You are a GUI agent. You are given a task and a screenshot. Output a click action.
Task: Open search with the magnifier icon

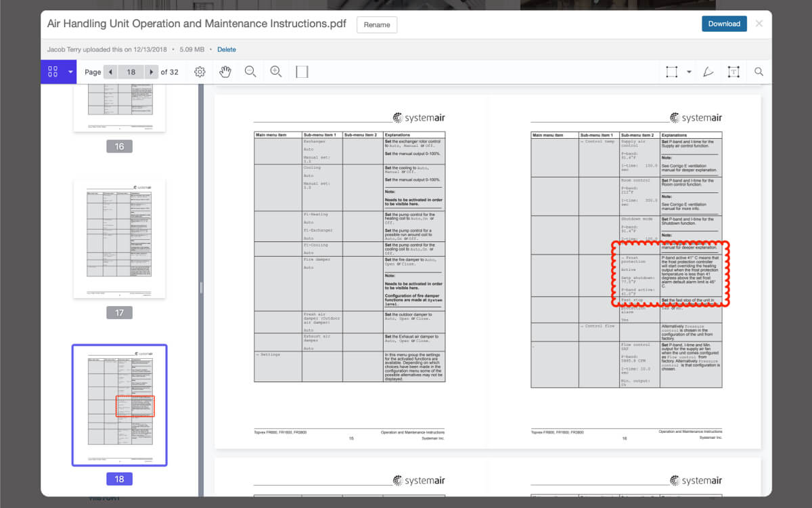[x=759, y=72]
